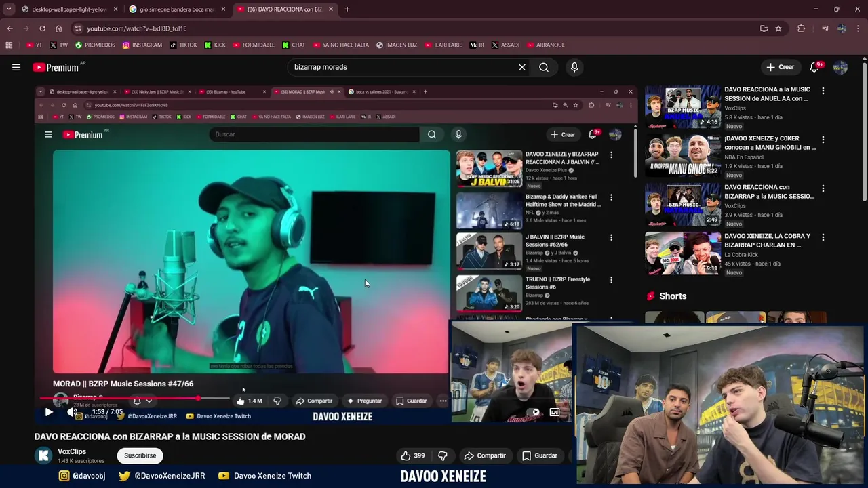Open the YouTube notifications bell
The width and height of the screenshot is (868, 488).
click(815, 67)
